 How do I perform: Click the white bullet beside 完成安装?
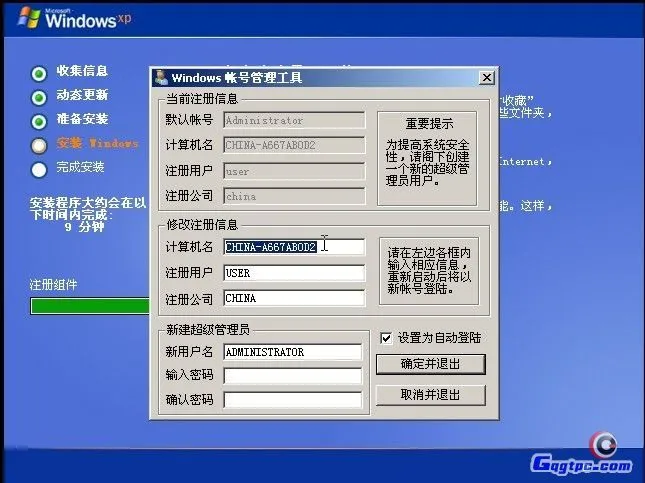39,170
